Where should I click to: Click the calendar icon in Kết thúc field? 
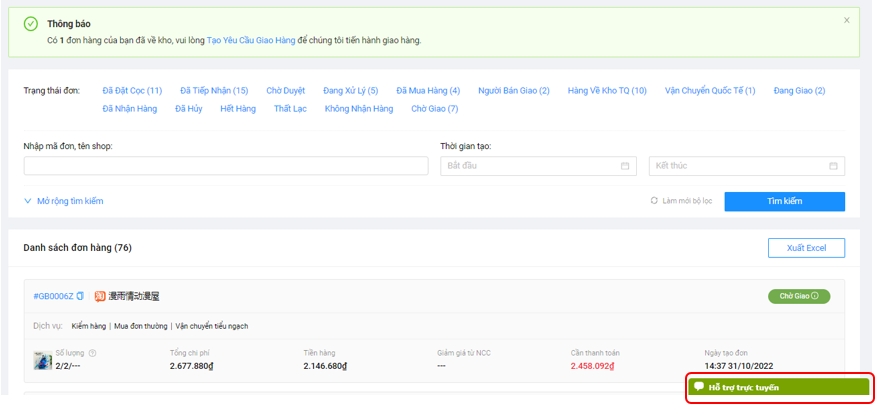pyautogui.click(x=833, y=166)
